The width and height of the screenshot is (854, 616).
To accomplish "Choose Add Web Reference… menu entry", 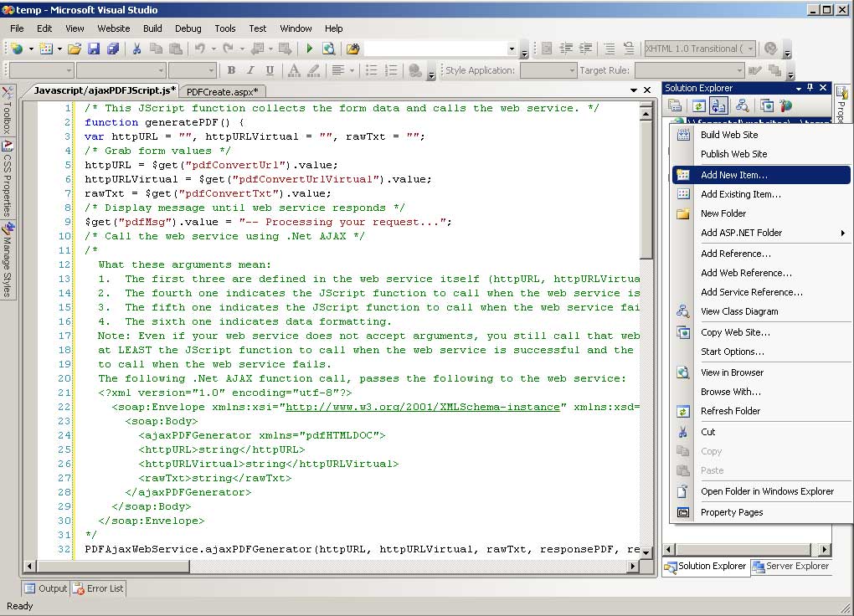I will click(761, 273).
